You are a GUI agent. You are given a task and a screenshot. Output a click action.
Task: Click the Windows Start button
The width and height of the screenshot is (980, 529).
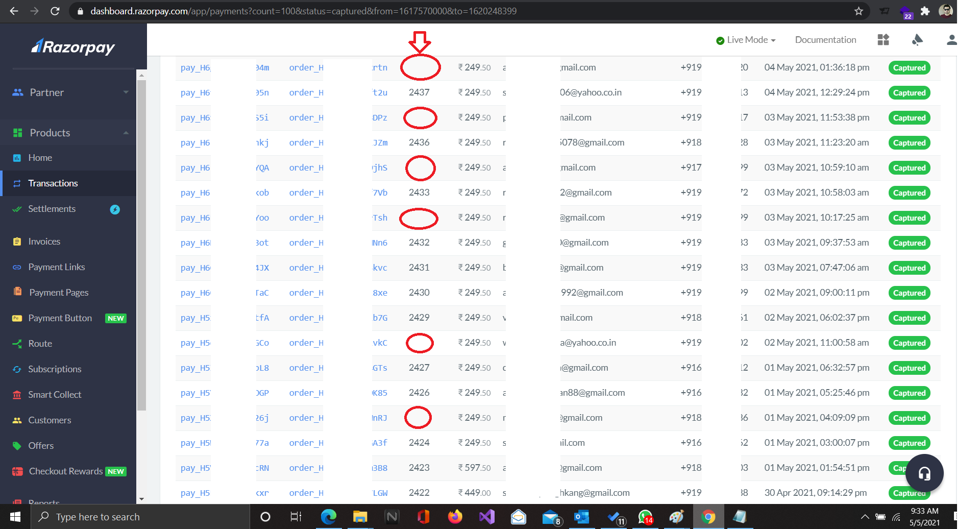pos(15,516)
